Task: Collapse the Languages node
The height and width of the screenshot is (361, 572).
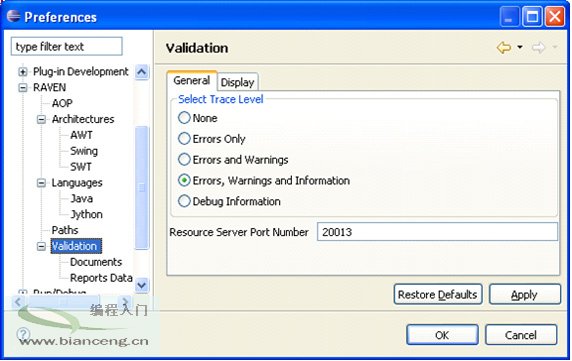Action: click(x=41, y=183)
